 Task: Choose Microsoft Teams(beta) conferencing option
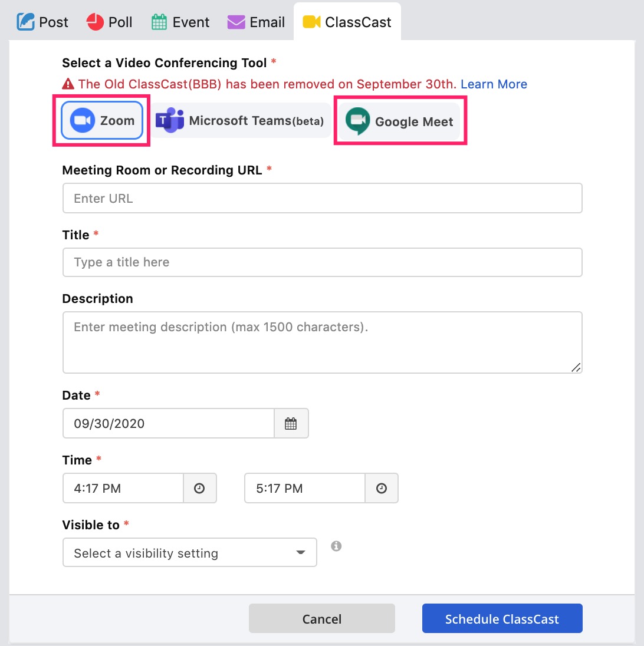click(x=240, y=120)
